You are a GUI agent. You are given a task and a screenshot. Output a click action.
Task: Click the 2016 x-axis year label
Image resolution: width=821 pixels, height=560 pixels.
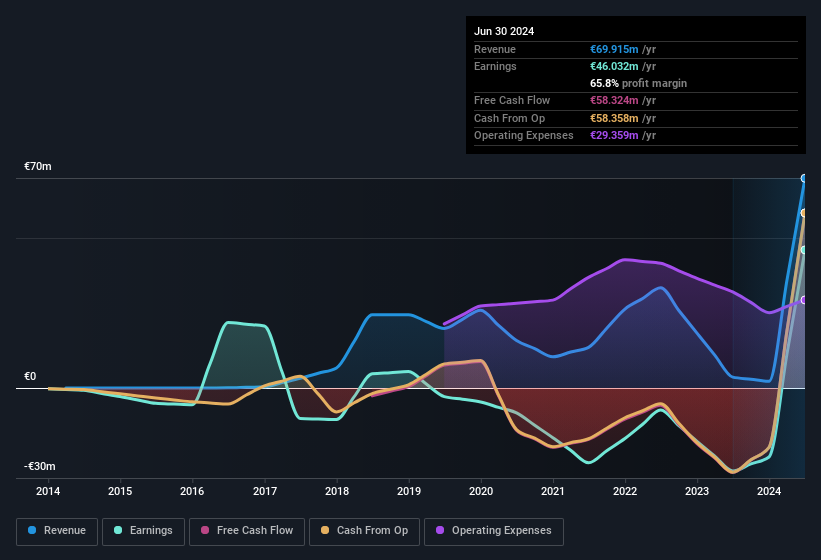(192, 492)
